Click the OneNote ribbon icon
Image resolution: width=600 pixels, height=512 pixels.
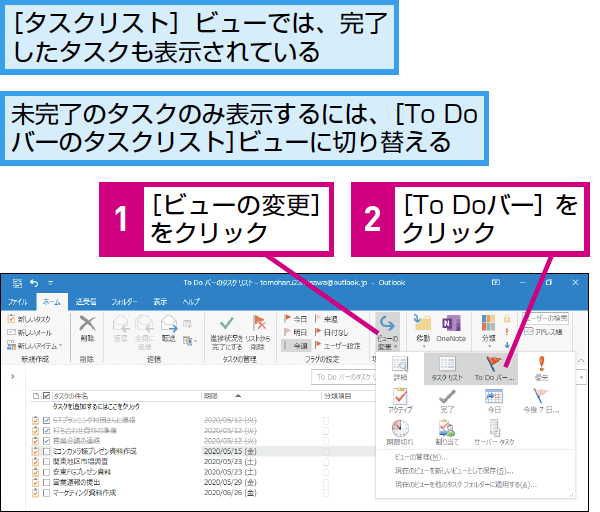point(451,324)
